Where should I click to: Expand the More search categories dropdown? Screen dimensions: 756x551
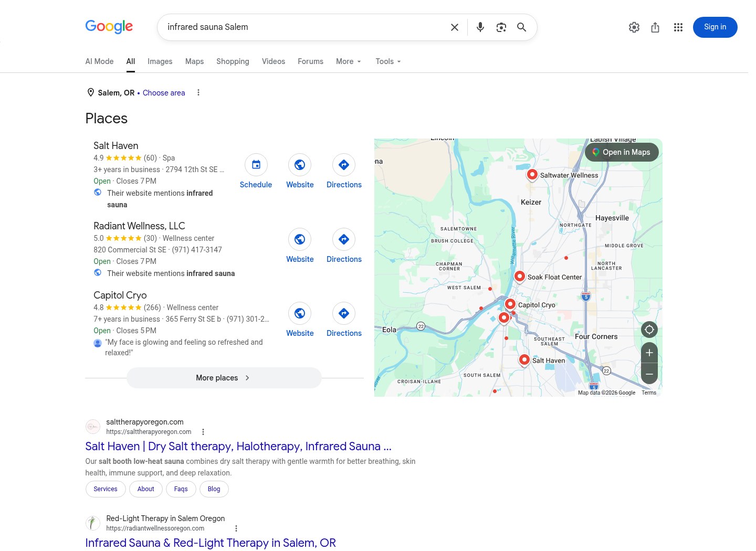click(349, 61)
